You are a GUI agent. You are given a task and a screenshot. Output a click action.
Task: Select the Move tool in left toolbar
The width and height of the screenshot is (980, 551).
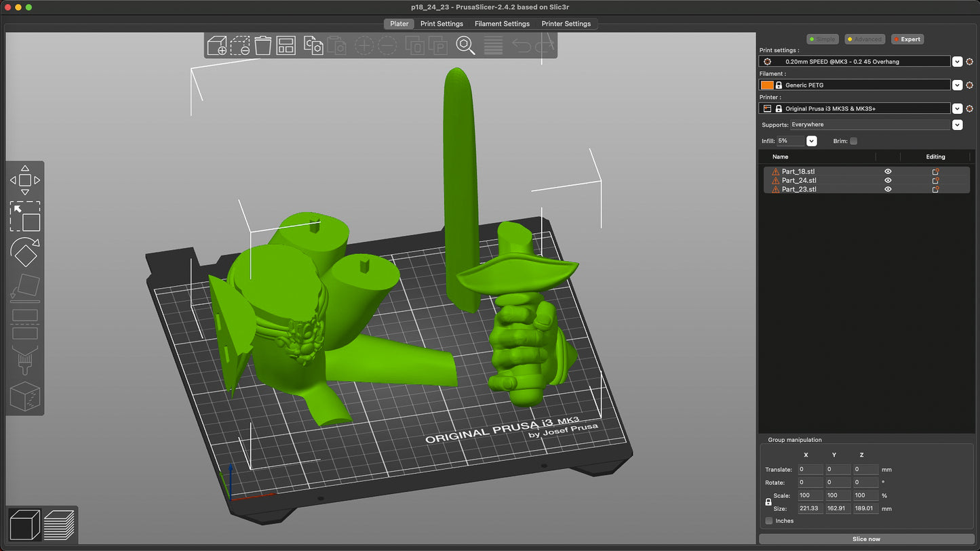click(x=25, y=180)
